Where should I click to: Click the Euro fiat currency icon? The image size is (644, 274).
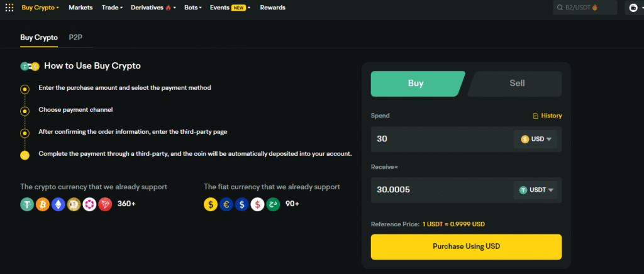pyautogui.click(x=226, y=204)
